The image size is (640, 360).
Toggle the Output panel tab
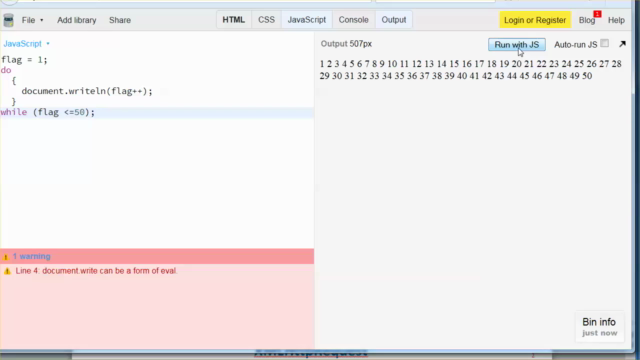394,20
